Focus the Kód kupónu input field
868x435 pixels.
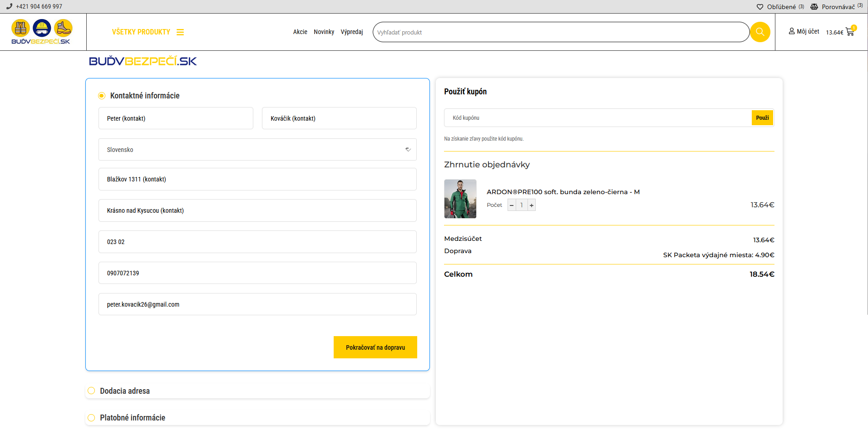coord(597,118)
